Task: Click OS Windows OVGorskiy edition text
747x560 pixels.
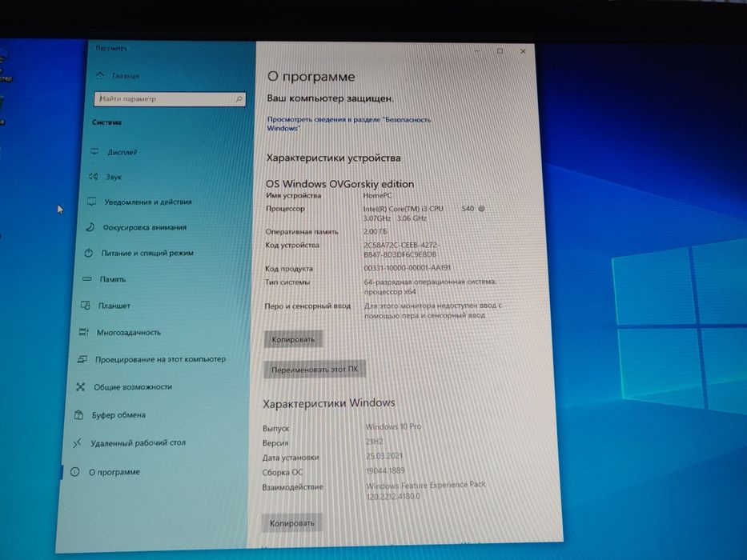Action: click(x=339, y=184)
